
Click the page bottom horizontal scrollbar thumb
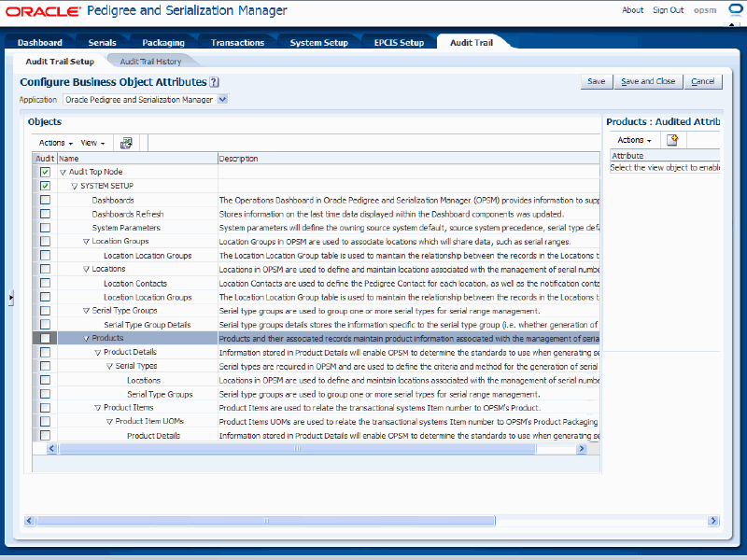pos(266,521)
